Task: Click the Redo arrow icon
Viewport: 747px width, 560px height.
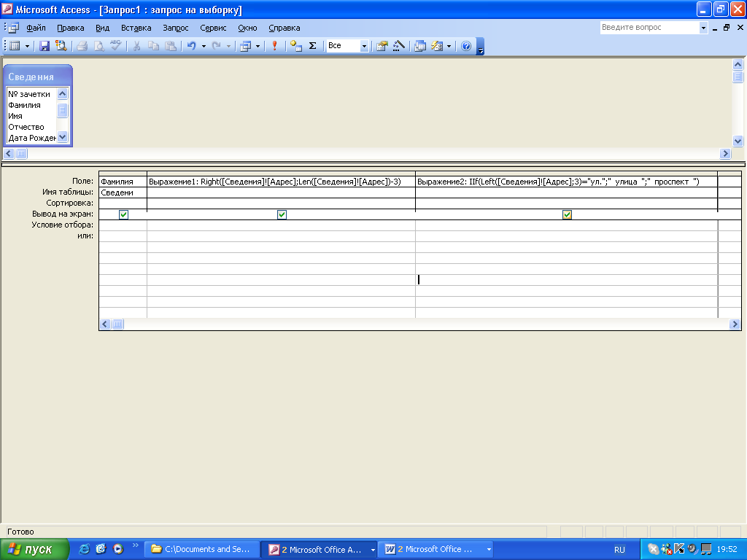Action: pos(216,46)
